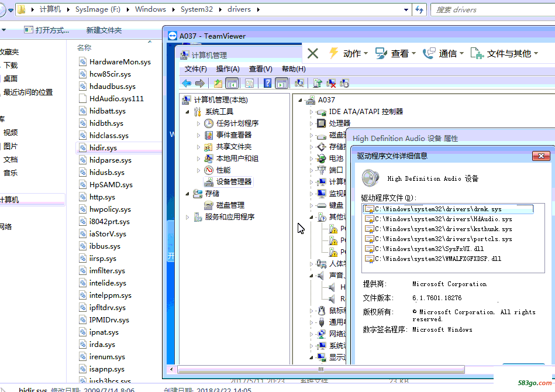Click SysImage (F:) in the address bar
Image resolution: width=555 pixels, height=392 pixels.
(98, 9)
